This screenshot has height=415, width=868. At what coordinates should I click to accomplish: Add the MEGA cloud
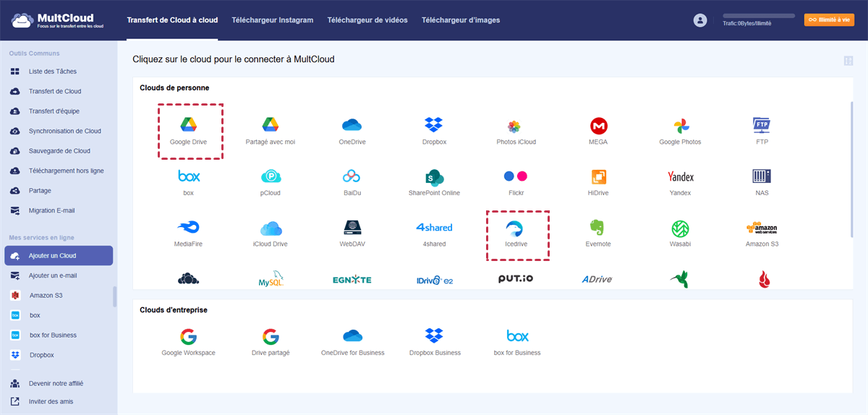598,131
